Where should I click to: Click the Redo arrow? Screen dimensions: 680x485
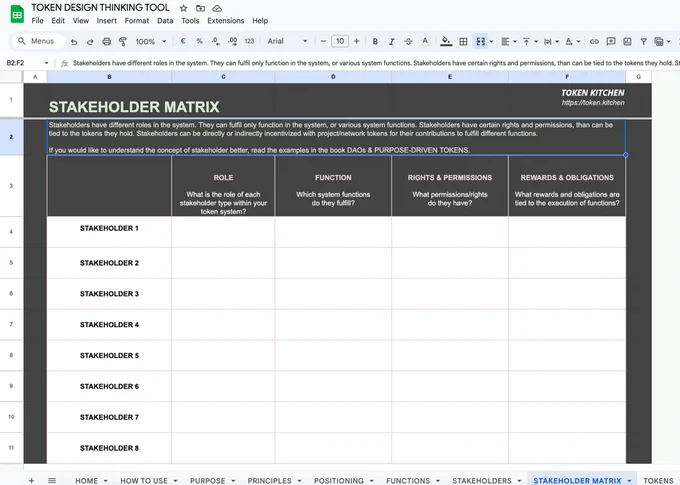[90, 42]
